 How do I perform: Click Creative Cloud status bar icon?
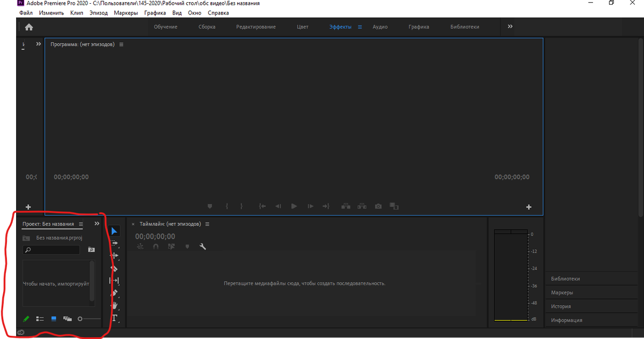pyautogui.click(x=20, y=333)
